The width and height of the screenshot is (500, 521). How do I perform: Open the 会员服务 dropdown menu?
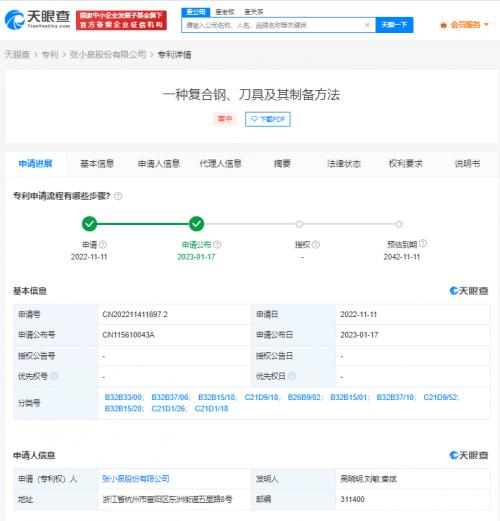[465, 25]
